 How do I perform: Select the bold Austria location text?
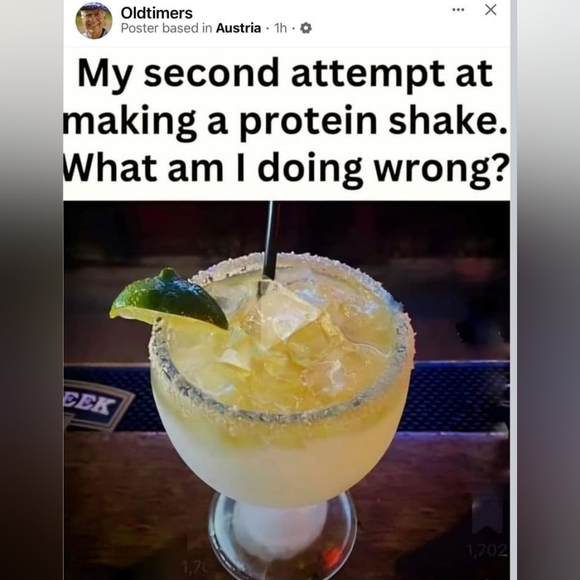238,28
